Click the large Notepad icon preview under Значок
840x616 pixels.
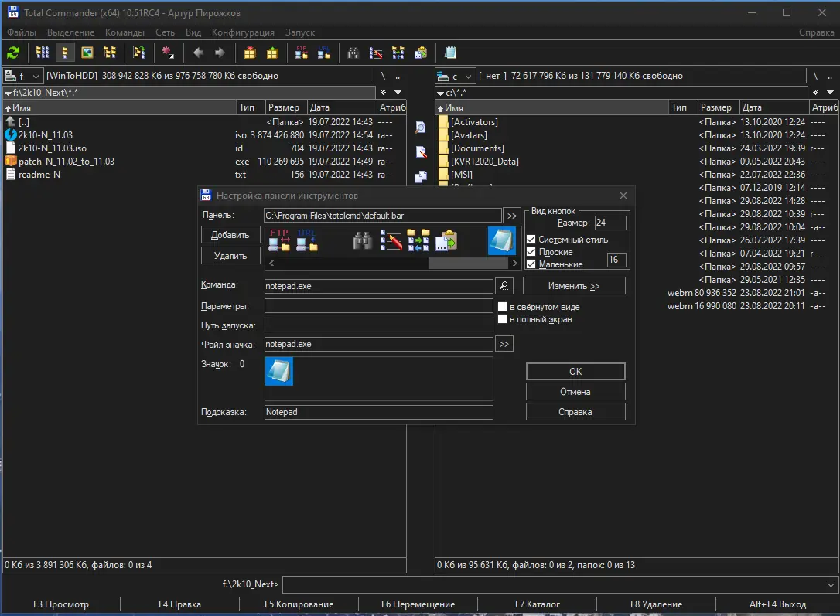278,371
